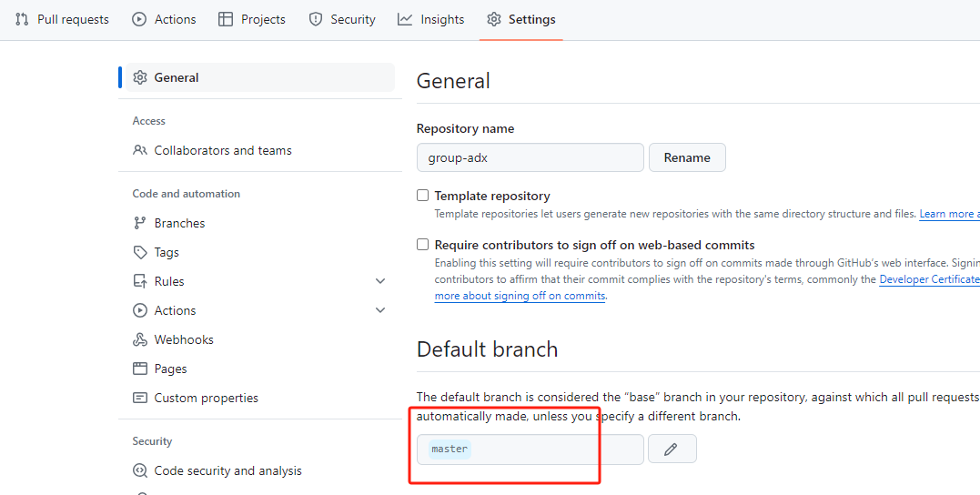The width and height of the screenshot is (980, 495).
Task: Enable the Template repository checkbox
Action: pyautogui.click(x=422, y=196)
